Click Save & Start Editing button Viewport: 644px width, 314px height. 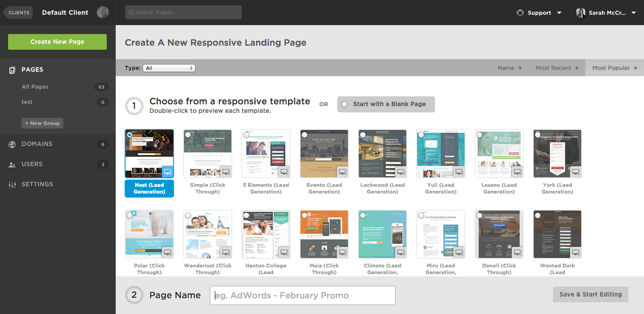[590, 294]
